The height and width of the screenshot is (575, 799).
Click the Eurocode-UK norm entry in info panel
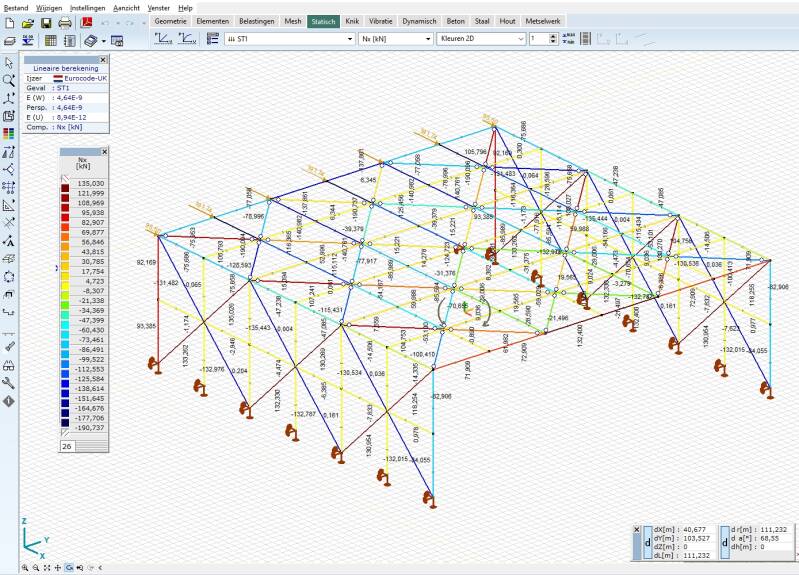(80, 79)
